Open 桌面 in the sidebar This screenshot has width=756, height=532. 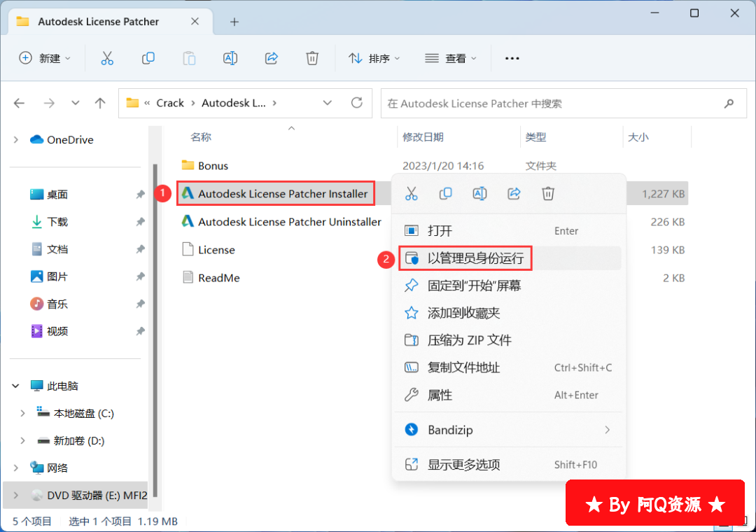click(57, 195)
